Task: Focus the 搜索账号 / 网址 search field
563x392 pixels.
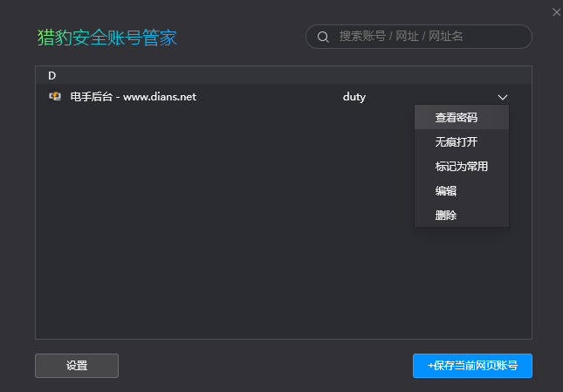Action: tap(419, 37)
